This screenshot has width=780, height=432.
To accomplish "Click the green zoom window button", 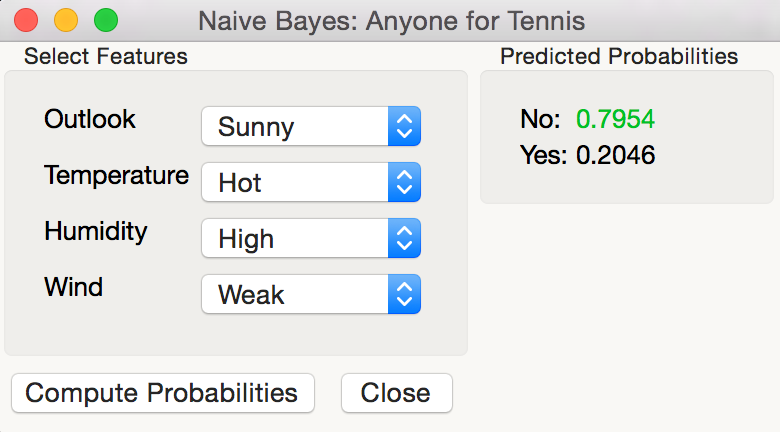I will pyautogui.click(x=105, y=19).
